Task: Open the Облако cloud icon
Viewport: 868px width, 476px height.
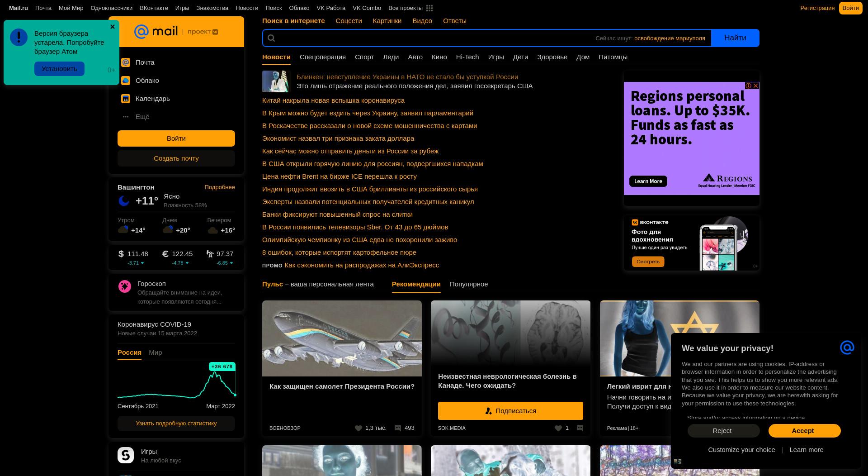Action: pyautogui.click(x=126, y=81)
